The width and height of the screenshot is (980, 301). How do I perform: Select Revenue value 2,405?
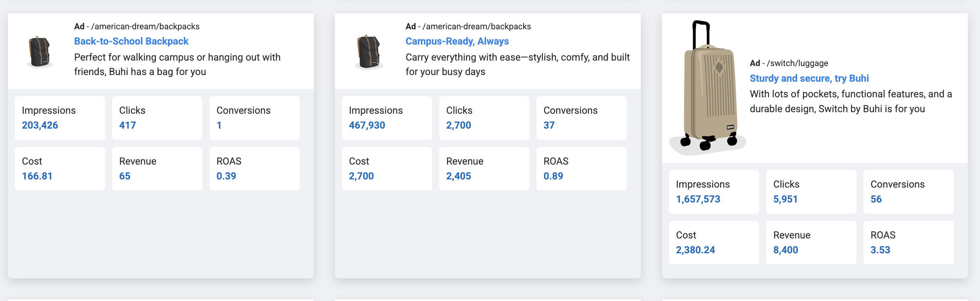(459, 176)
